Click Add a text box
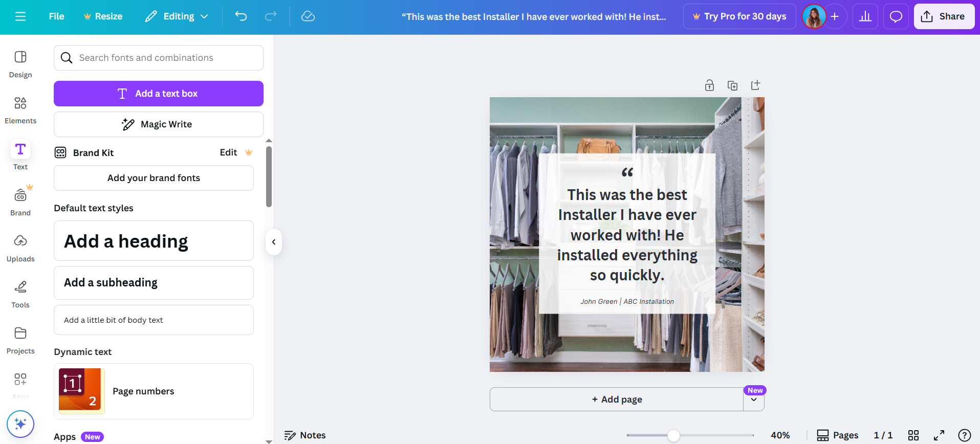Viewport: 980px width, 444px height. coord(159,94)
